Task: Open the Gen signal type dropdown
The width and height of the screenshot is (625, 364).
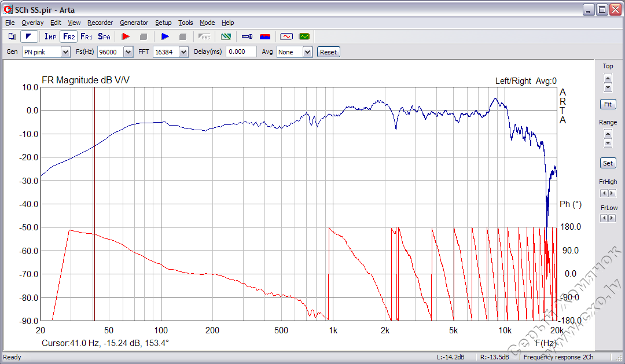Action: tap(66, 52)
